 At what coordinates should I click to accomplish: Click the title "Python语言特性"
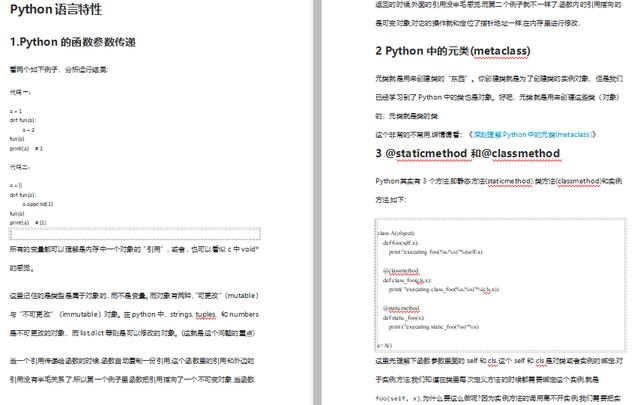[x=56, y=9]
